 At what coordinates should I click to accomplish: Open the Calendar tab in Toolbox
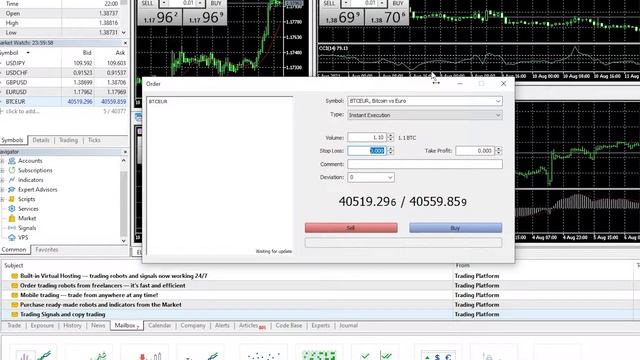coord(160,326)
